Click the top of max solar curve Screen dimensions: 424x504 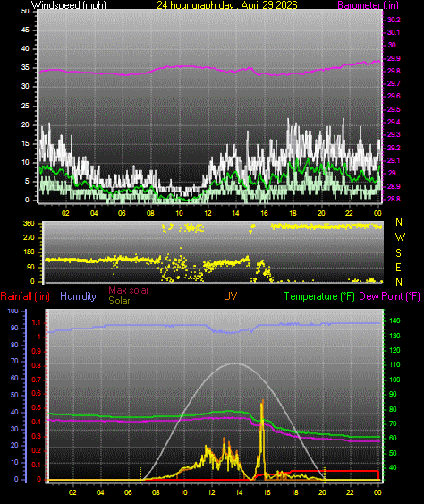coord(236,363)
